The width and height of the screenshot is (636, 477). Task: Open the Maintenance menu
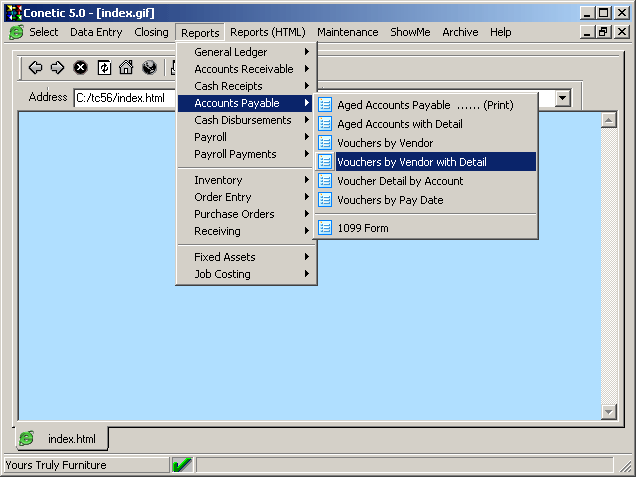[x=347, y=32]
